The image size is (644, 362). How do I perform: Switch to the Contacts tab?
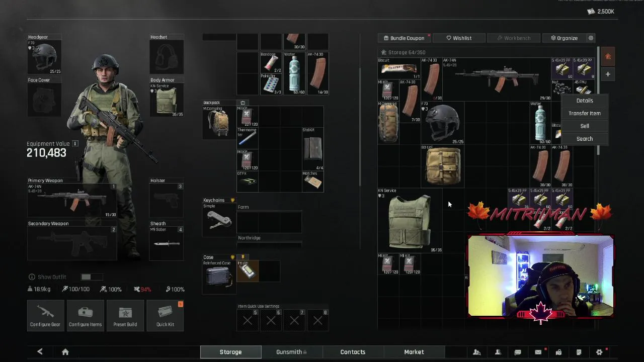tap(353, 352)
